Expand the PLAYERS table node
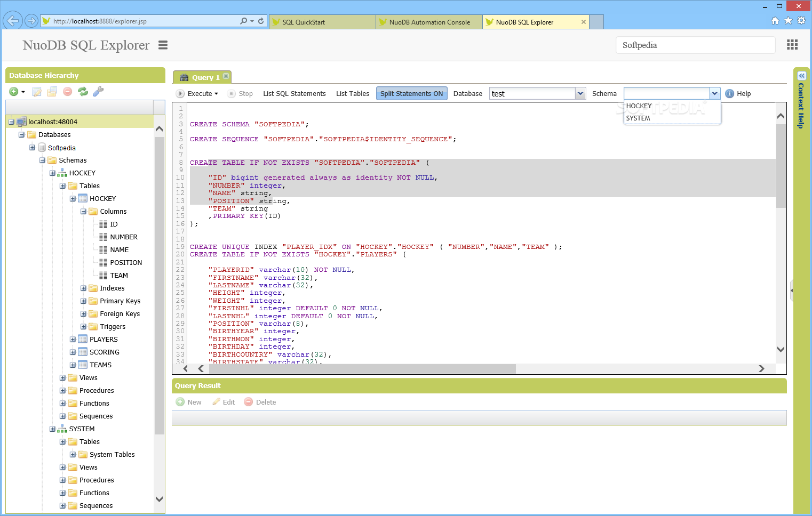Viewport: 812px width, 516px height. 73,340
